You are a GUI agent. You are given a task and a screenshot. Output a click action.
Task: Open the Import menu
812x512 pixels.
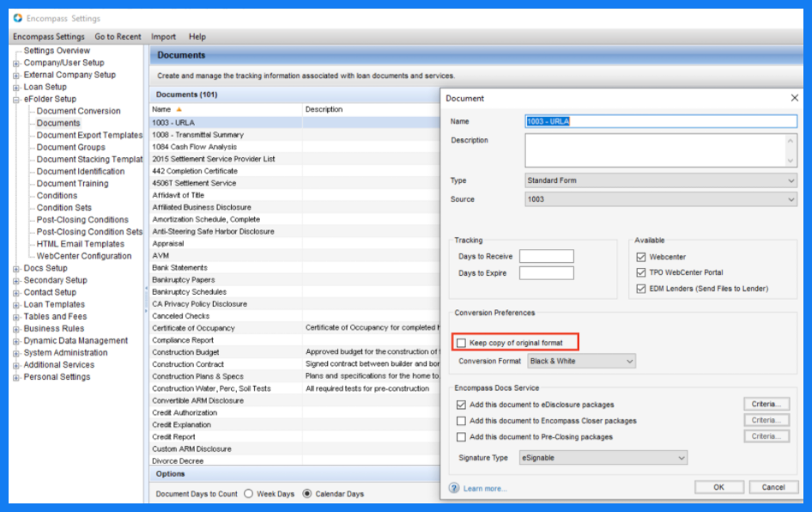tap(163, 37)
